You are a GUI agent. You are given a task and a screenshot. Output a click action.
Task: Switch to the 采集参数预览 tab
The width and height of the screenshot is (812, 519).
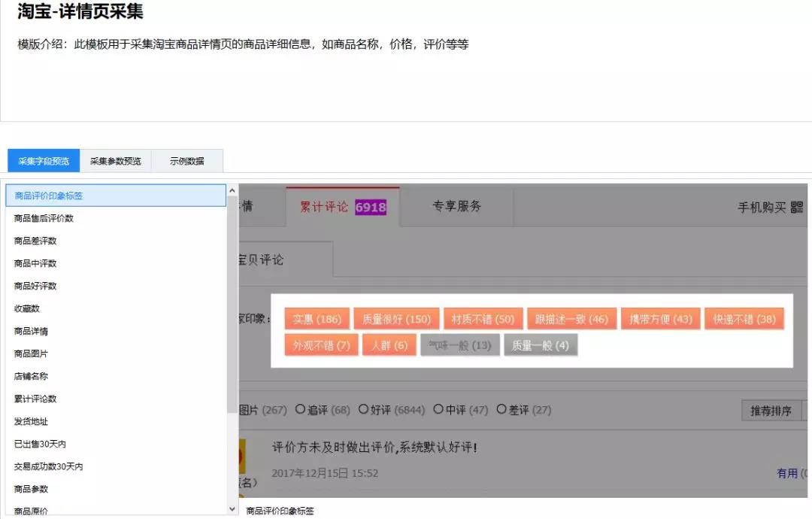click(116, 161)
